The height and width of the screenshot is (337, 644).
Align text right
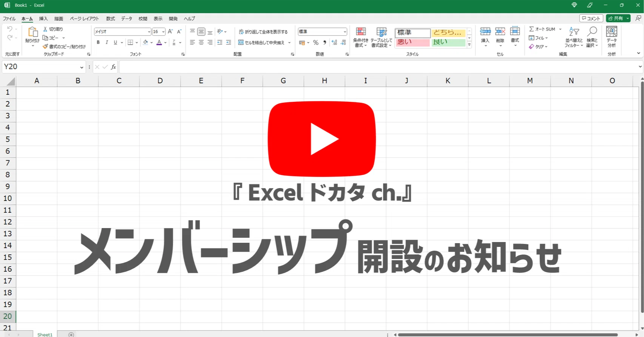point(210,43)
